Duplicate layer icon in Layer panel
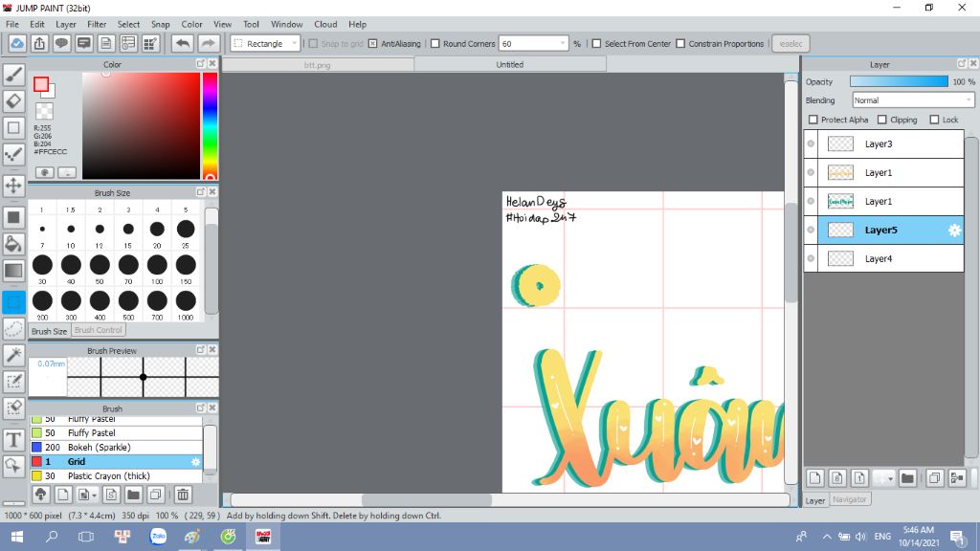980x551 pixels. coord(934,478)
